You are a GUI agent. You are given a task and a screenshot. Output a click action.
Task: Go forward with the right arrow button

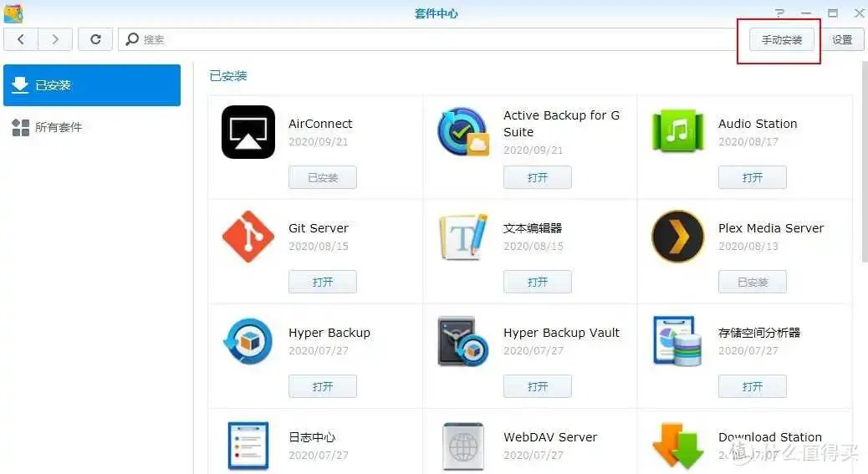pos(55,39)
